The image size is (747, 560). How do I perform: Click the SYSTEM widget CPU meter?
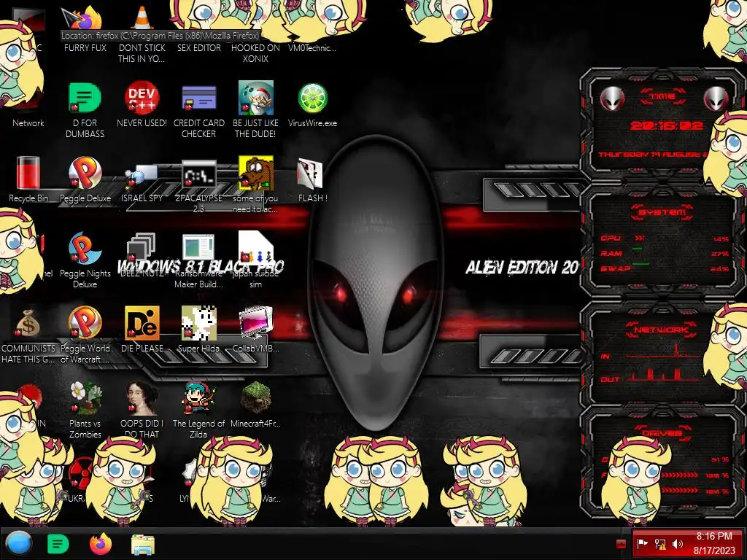pos(664,238)
